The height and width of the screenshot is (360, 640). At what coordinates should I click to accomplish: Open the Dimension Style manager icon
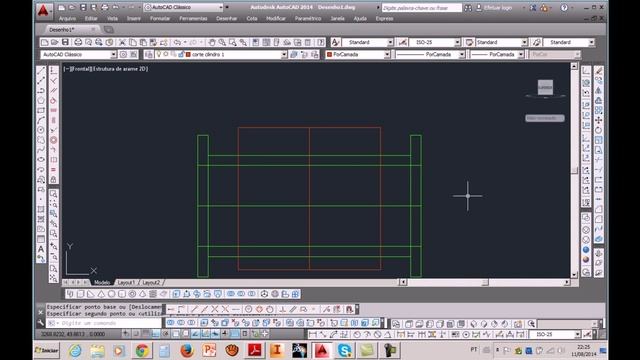402,42
